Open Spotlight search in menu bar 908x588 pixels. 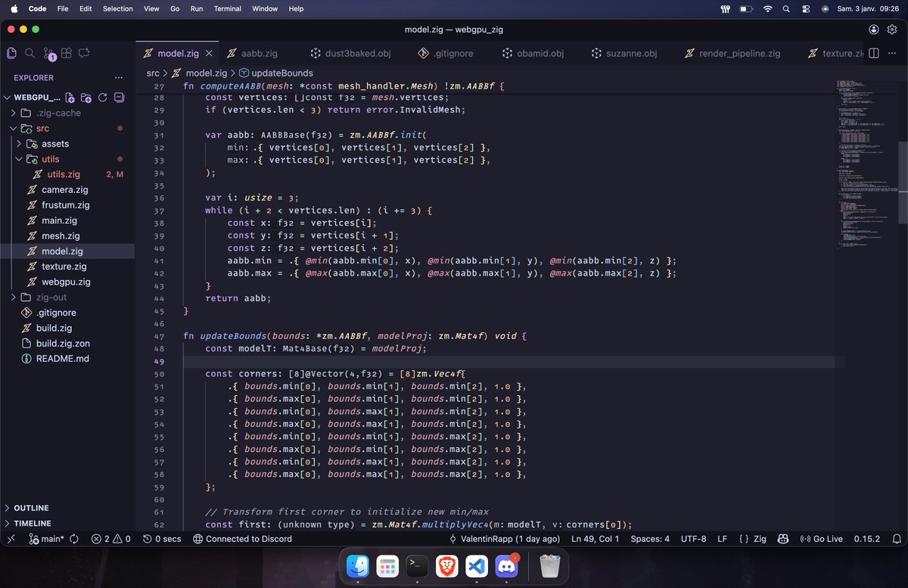click(787, 8)
